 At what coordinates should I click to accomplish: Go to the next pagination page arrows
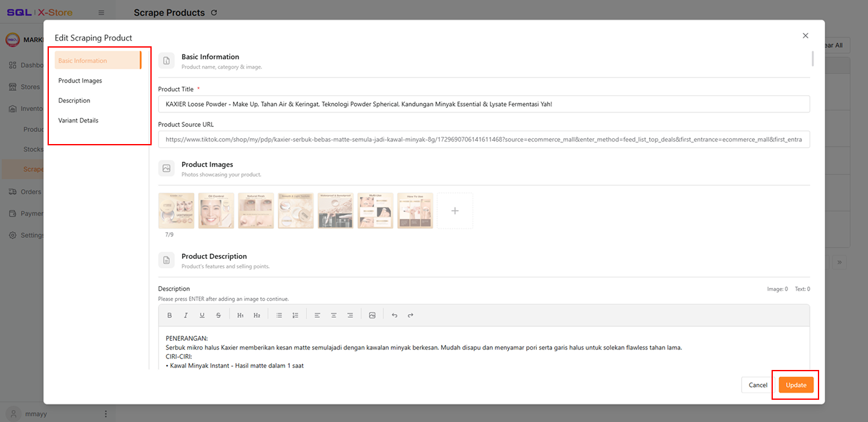pos(839,262)
